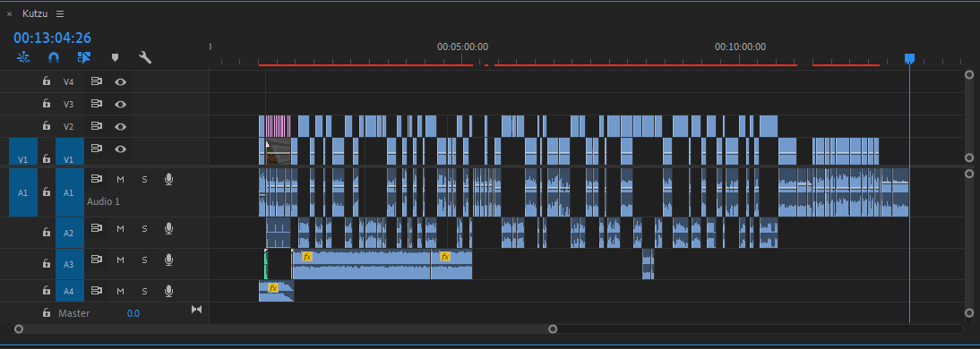This screenshot has width=980, height=349.
Task: Solo track A1
Action: [x=144, y=180]
